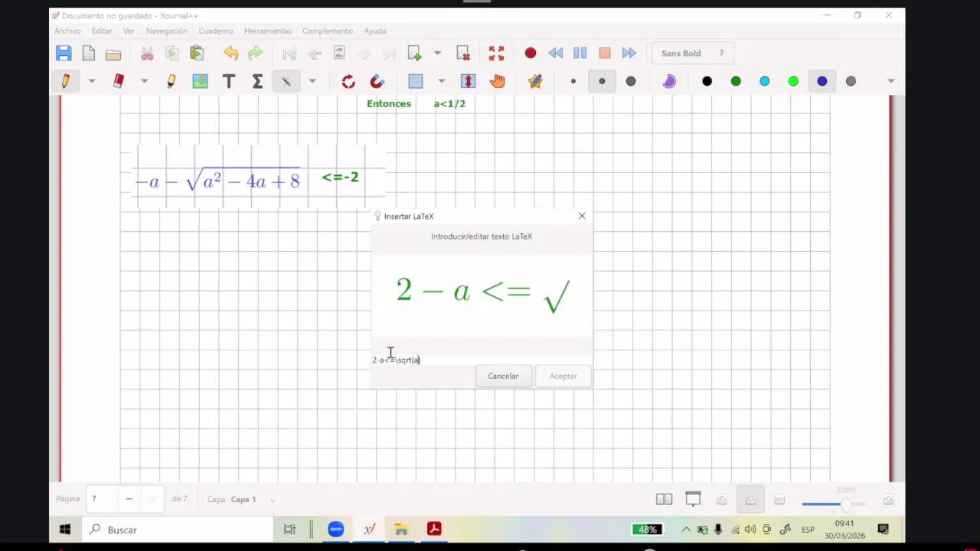Redo the last undone action
The image size is (980, 551).
click(x=256, y=53)
